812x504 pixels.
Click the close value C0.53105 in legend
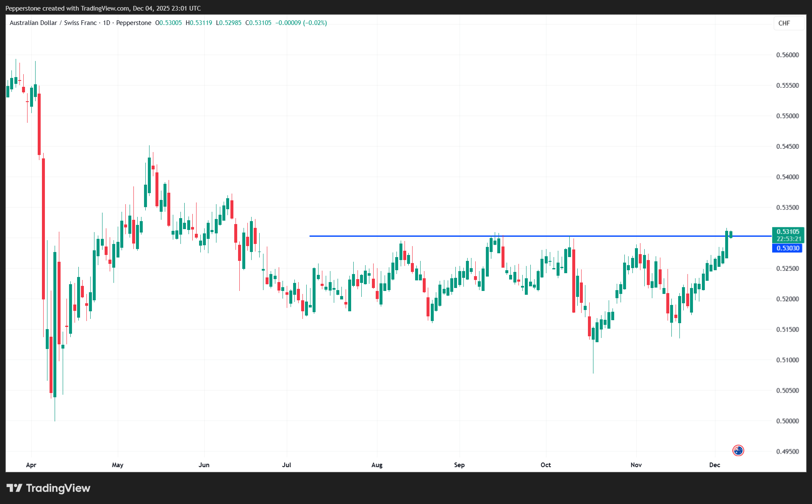click(x=258, y=23)
